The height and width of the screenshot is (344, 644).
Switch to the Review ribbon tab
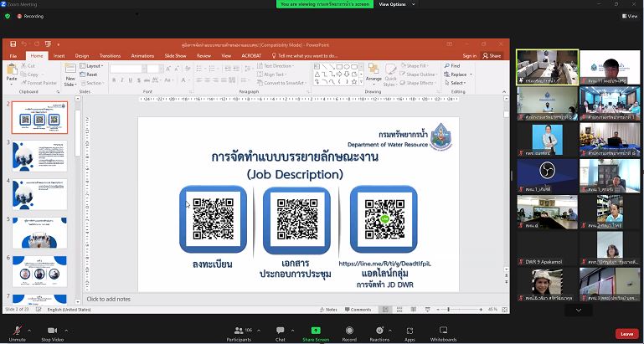tap(204, 56)
